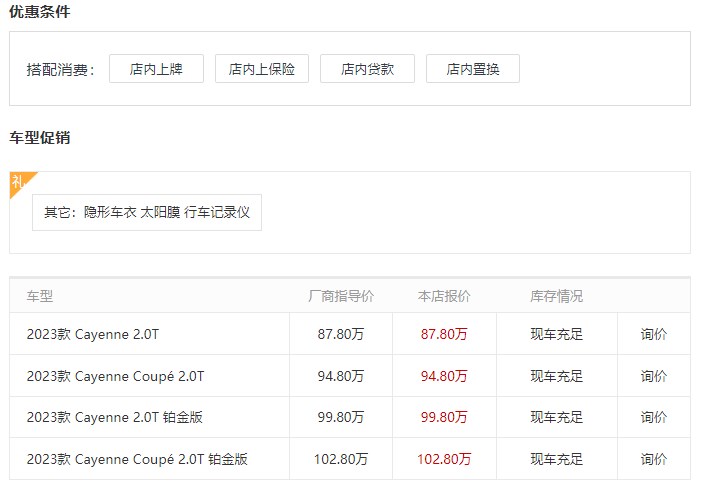This screenshot has height=485, width=701.
Task: Click the 车型 column header
Action: pyautogui.click(x=40, y=296)
